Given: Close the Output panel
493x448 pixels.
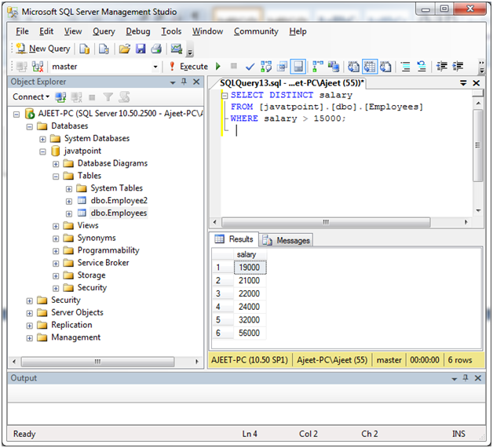Looking at the screenshot, I should click(x=478, y=378).
